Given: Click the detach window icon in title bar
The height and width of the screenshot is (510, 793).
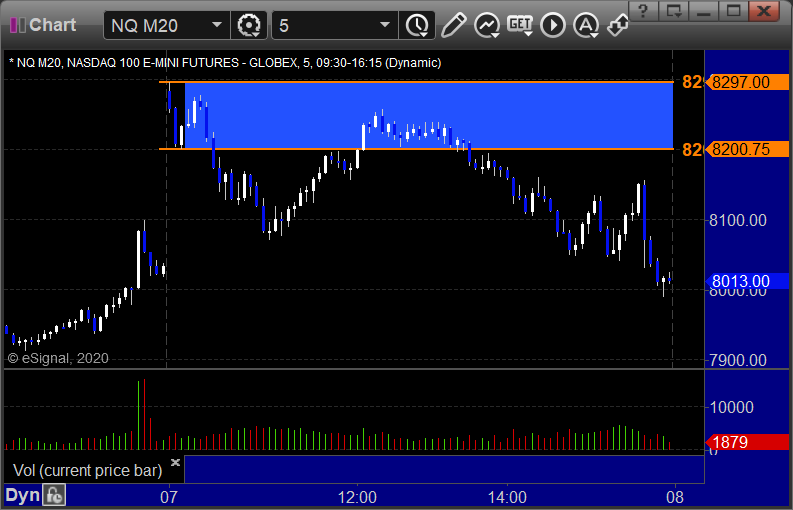Looking at the screenshot, I should [x=674, y=10].
